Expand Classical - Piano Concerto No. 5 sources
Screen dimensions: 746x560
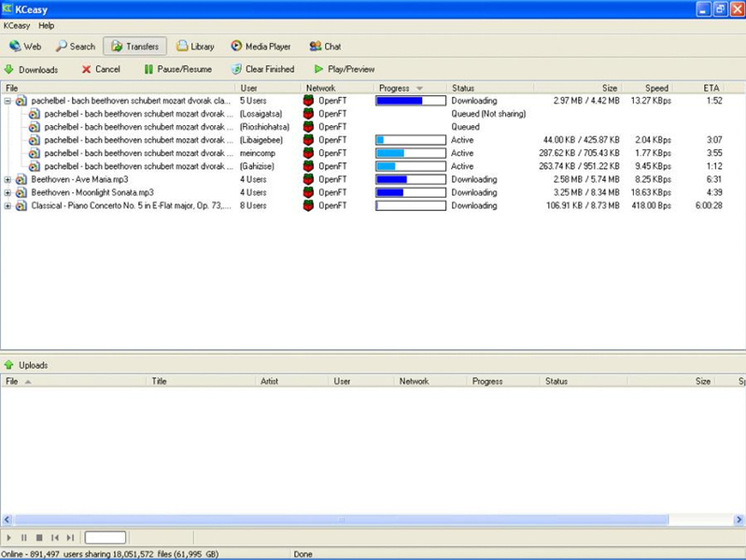pyautogui.click(x=7, y=206)
